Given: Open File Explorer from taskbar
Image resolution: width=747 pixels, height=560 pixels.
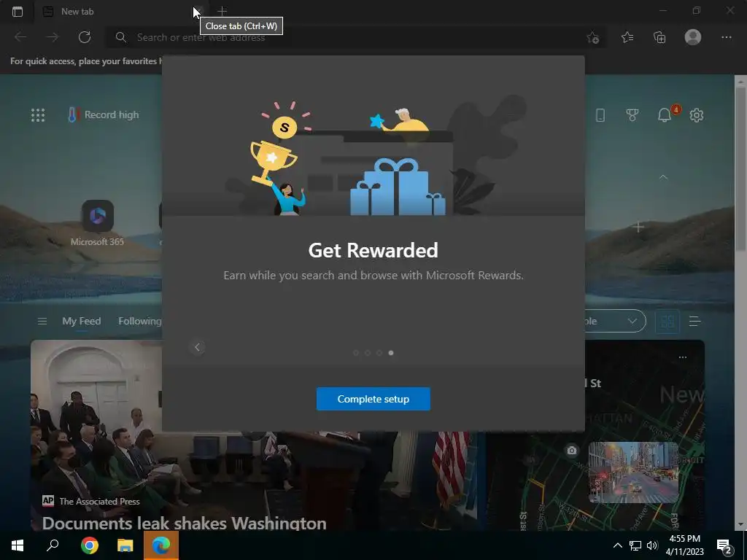Looking at the screenshot, I should coord(125,545).
